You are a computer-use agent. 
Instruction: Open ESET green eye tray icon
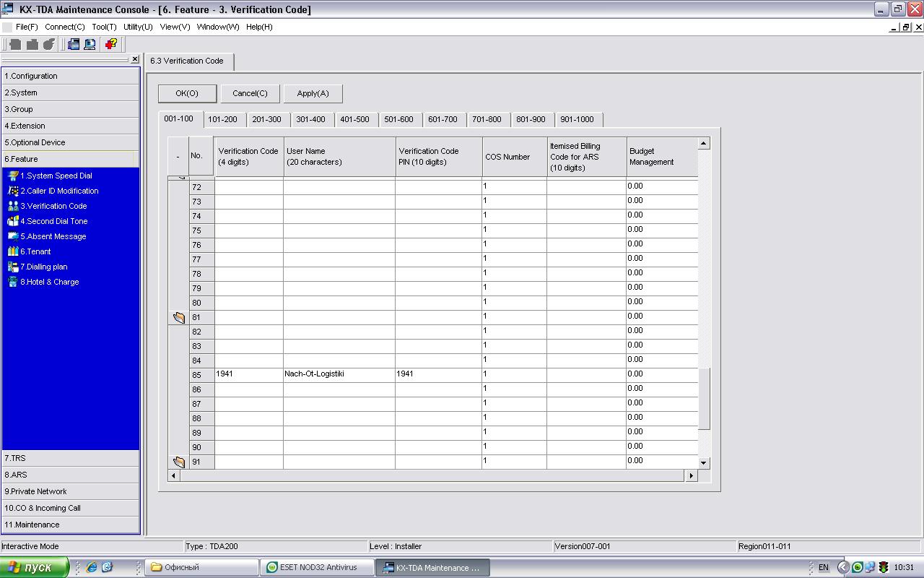click(857, 567)
